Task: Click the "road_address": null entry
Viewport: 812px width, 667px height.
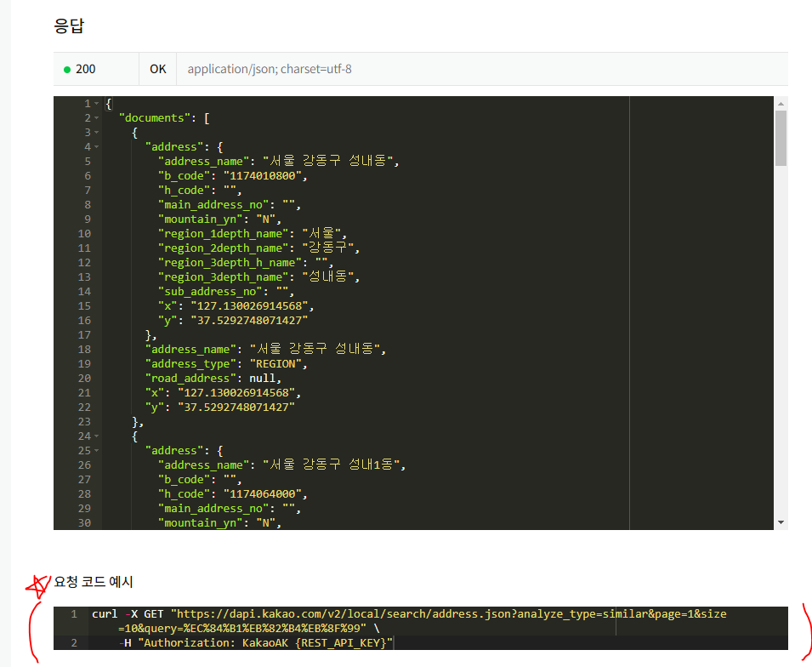Action: tap(213, 379)
